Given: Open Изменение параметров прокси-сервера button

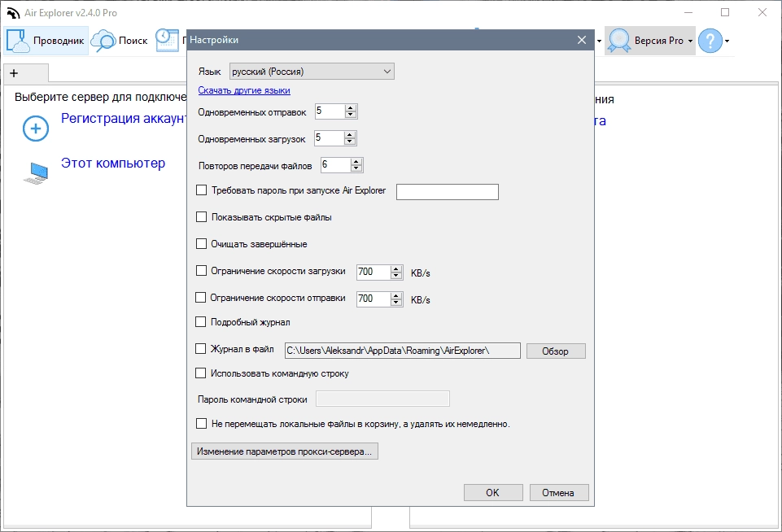Looking at the screenshot, I should pyautogui.click(x=284, y=451).
